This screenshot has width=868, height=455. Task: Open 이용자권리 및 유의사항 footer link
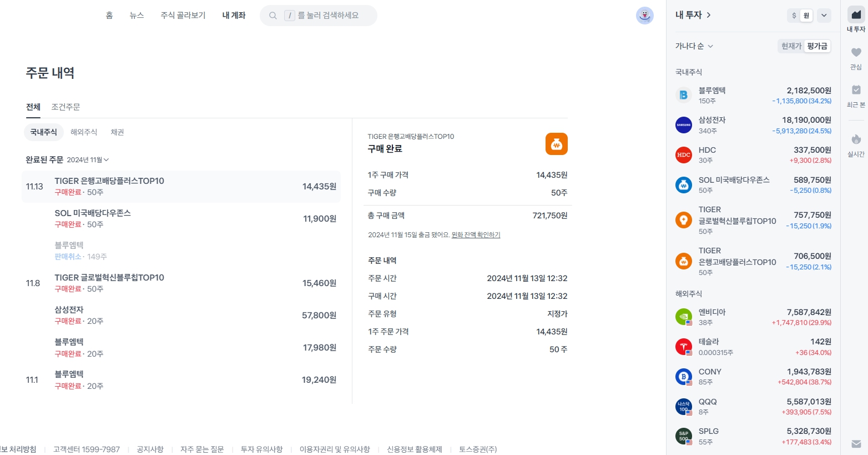(335, 449)
